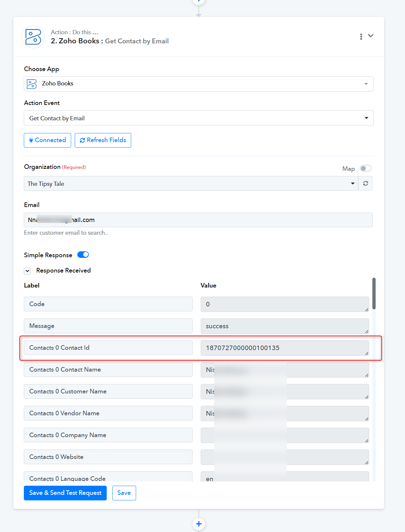Disable the Simple Response toggle

(x=83, y=255)
